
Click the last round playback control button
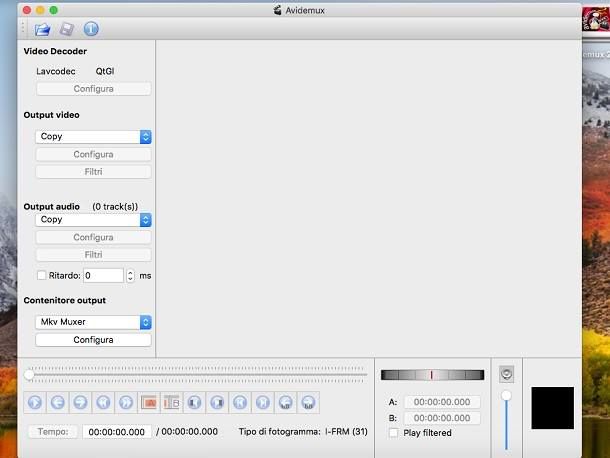click(x=309, y=403)
